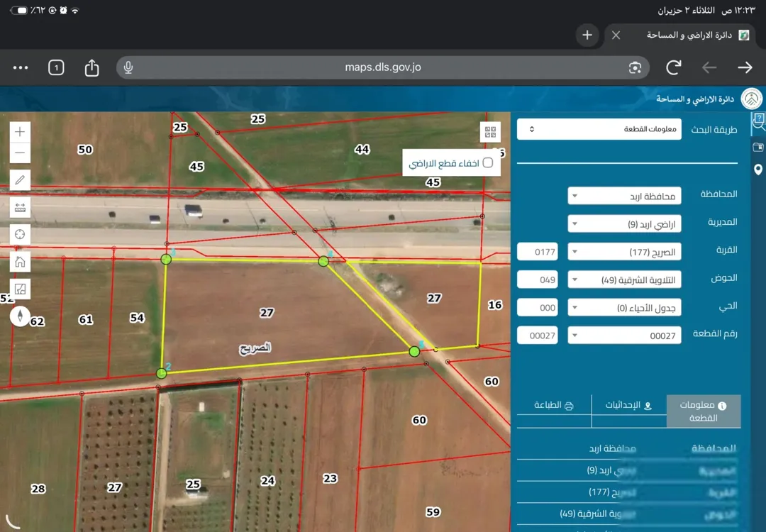766x532 pixels.
Task: Toggle the اخفاء قطع الاراضي checkbox
Action: 487,162
